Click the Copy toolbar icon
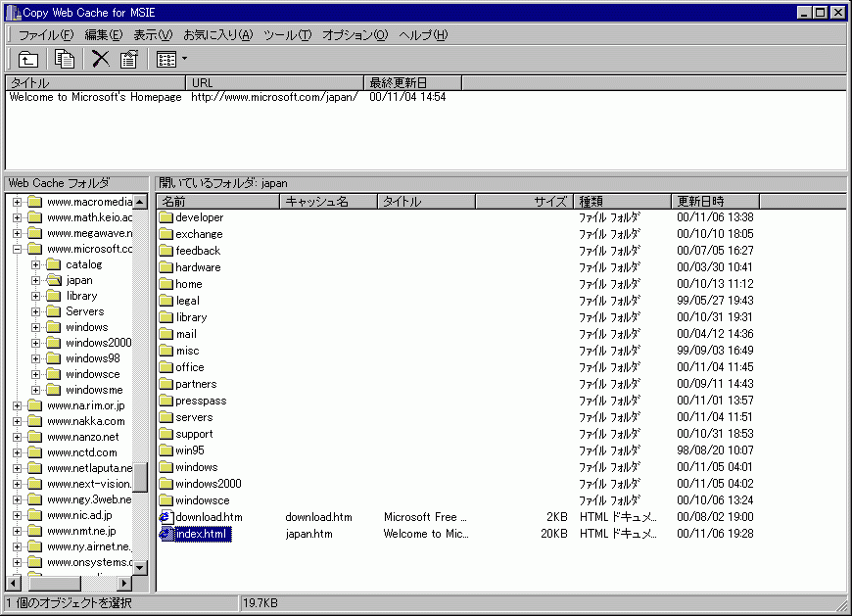The height and width of the screenshot is (616, 852). (64, 59)
